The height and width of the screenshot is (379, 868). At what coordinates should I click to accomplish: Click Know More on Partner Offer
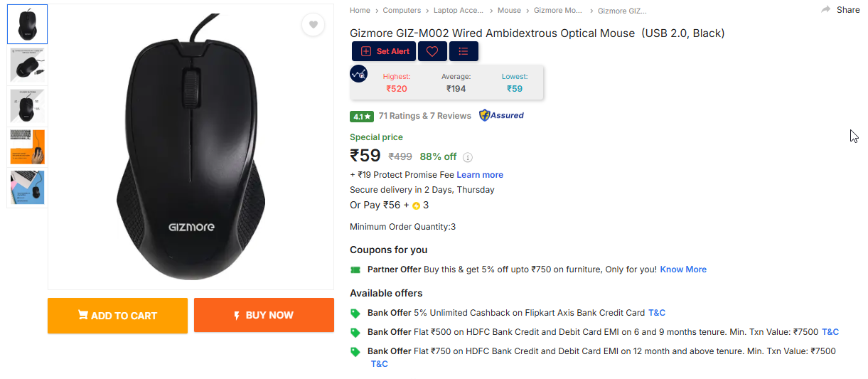(x=683, y=269)
